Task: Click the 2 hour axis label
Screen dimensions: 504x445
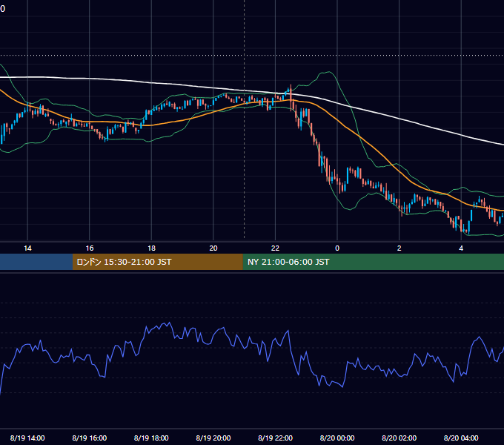Action: point(399,248)
